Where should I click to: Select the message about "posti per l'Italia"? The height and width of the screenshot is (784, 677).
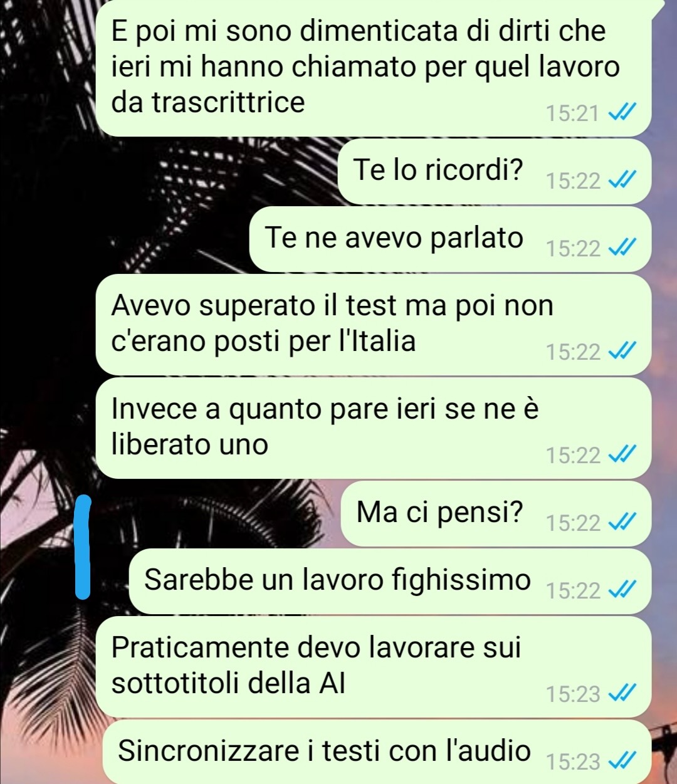[x=374, y=325]
